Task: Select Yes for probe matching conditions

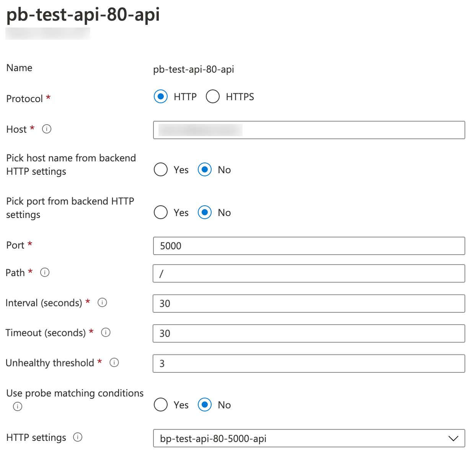Action: click(161, 405)
